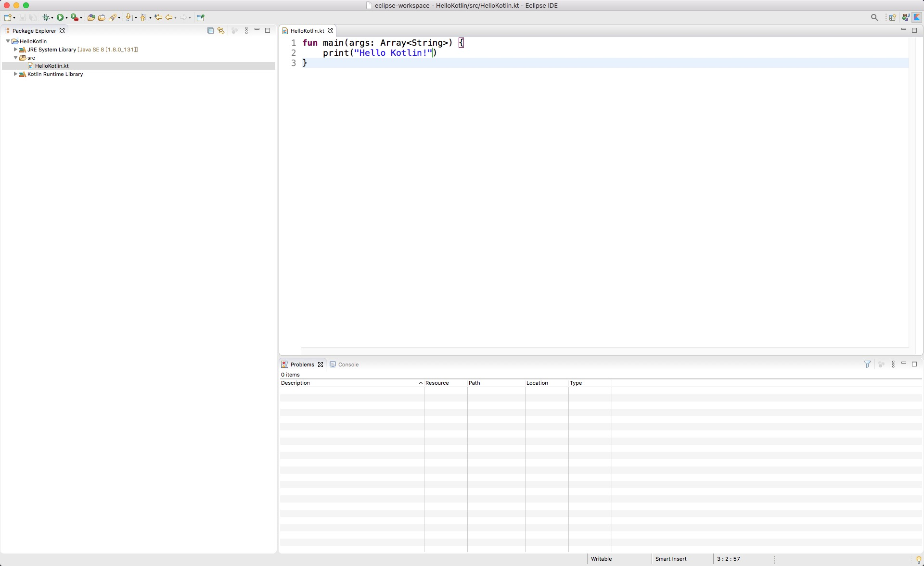The width and height of the screenshot is (924, 566).
Task: Click the Debug bug icon
Action: click(46, 17)
